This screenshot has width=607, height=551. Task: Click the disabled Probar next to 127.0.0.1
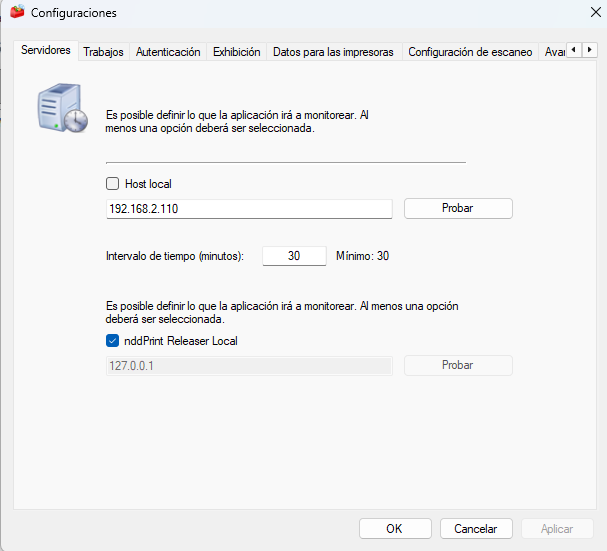coord(458,365)
